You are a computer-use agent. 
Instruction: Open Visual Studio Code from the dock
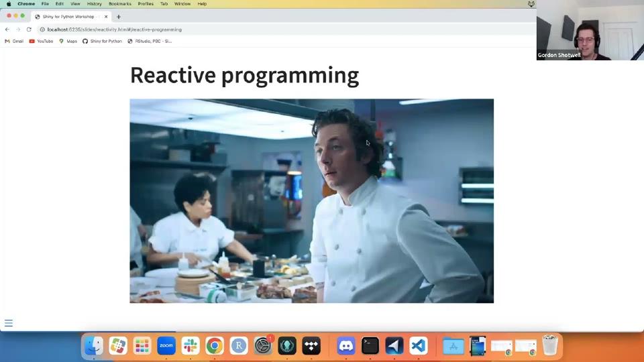point(419,346)
